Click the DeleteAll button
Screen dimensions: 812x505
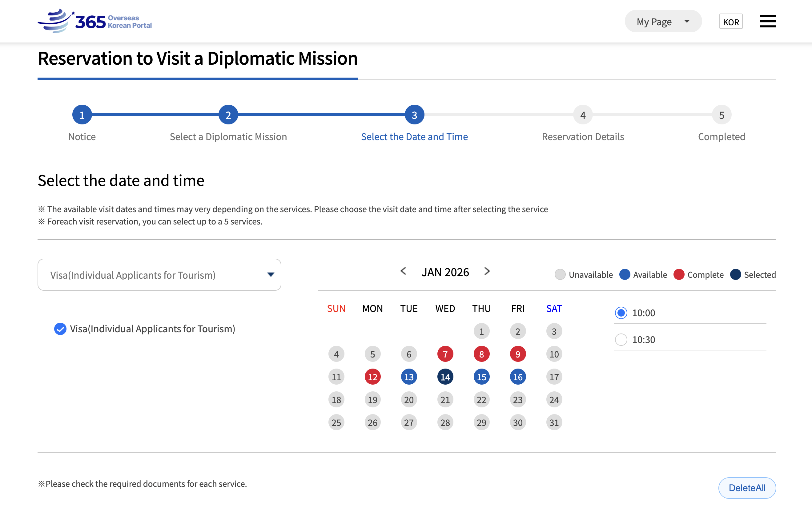[x=747, y=487]
